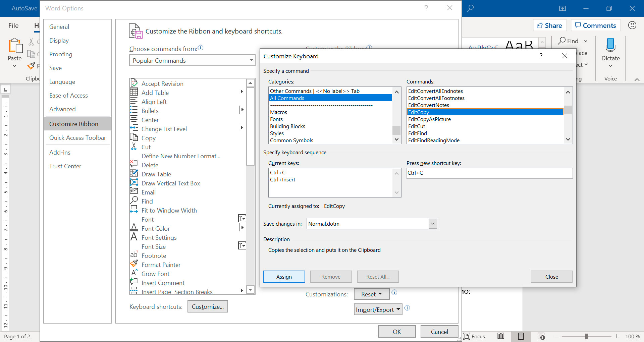Click the search magnifier in Word title bar
This screenshot has width=644, height=342.
pyautogui.click(x=470, y=8)
